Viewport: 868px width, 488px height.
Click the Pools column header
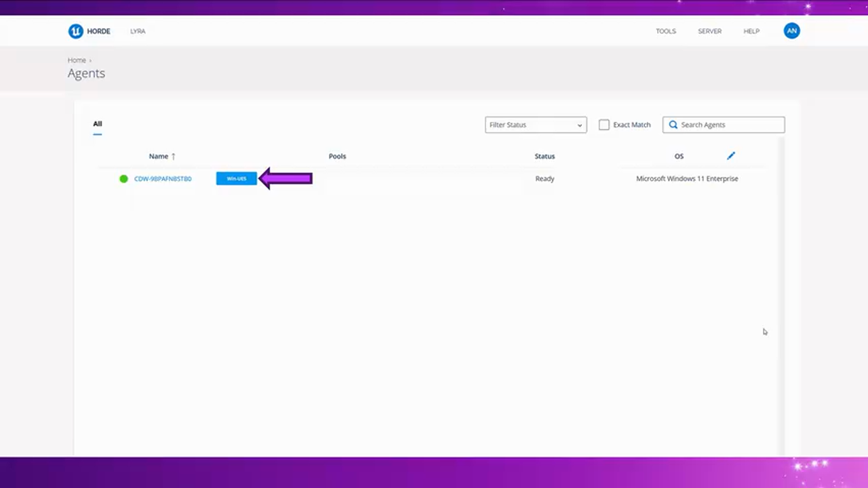click(x=337, y=157)
